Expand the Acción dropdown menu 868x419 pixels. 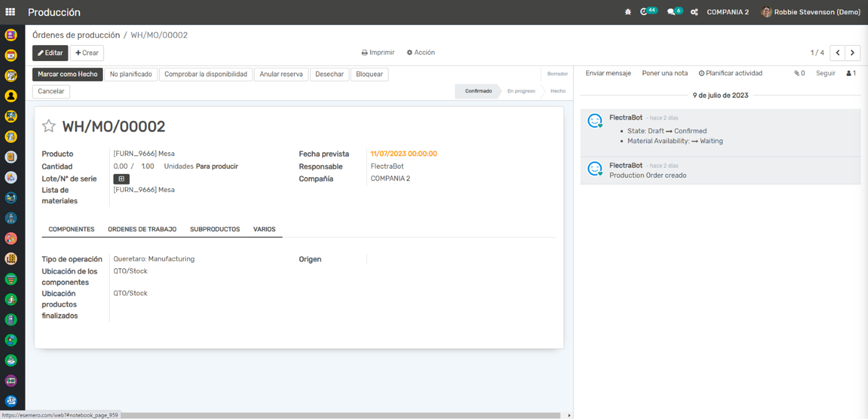421,53
